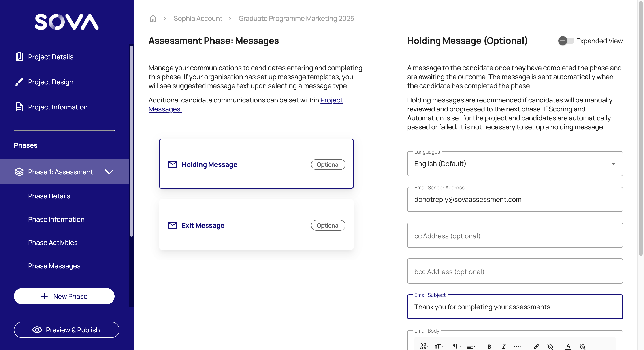Click the highlighter pen icon in editor toolbar
This screenshot has height=350, width=644.
536,346
